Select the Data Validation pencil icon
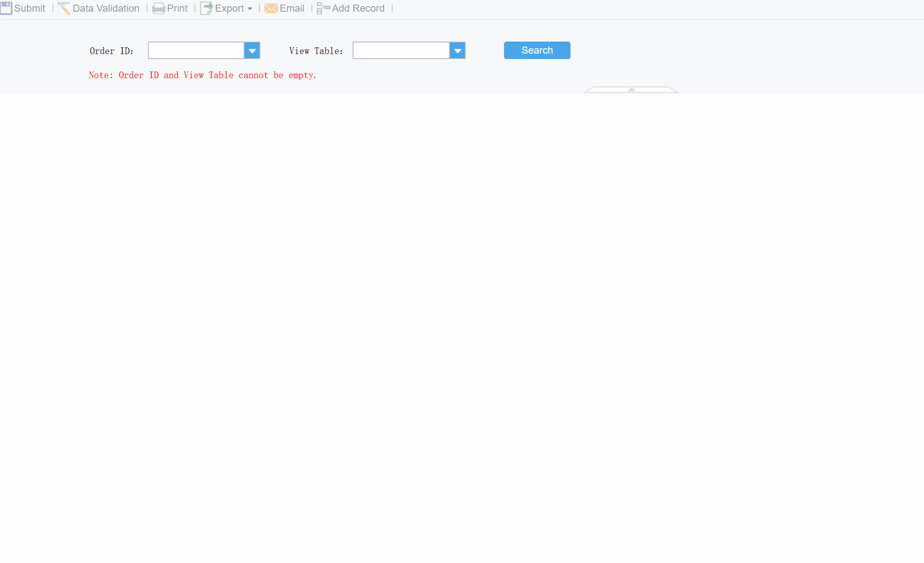The image size is (924, 563). click(x=64, y=8)
